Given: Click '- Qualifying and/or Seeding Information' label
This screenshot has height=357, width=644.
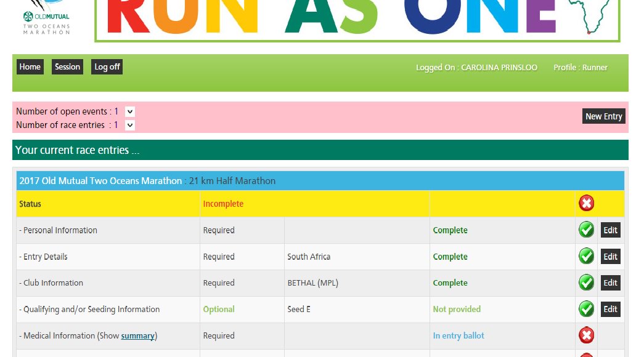Looking at the screenshot, I should click(89, 310).
